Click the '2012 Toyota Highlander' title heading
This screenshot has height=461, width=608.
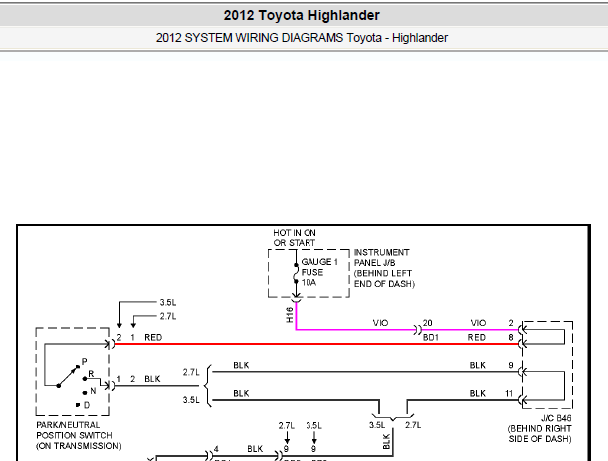pyautogui.click(x=301, y=16)
